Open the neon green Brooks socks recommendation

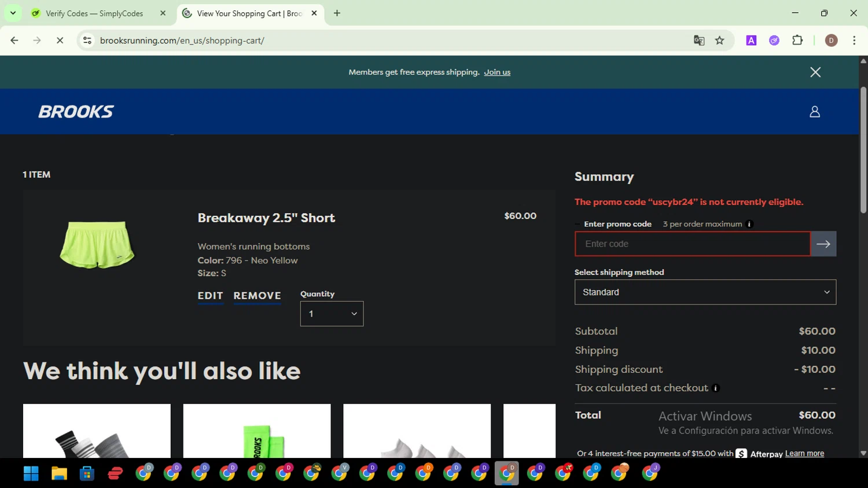pos(257,431)
